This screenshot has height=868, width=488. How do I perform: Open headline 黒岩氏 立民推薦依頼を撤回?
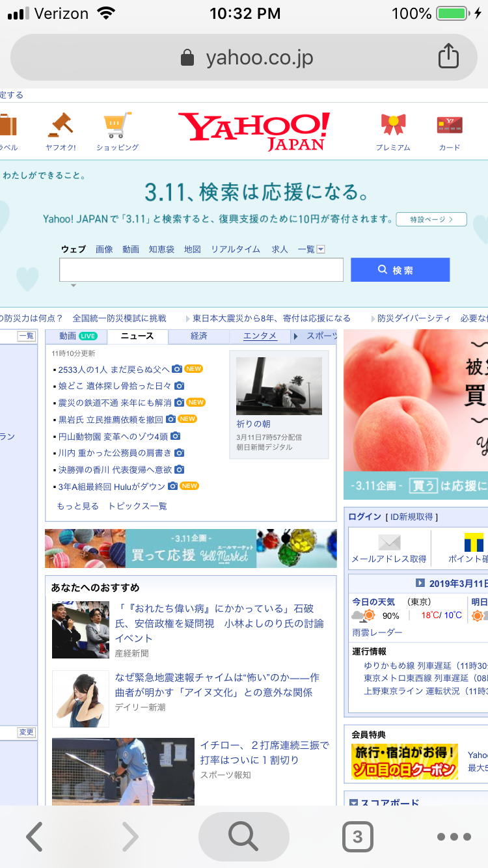111,420
